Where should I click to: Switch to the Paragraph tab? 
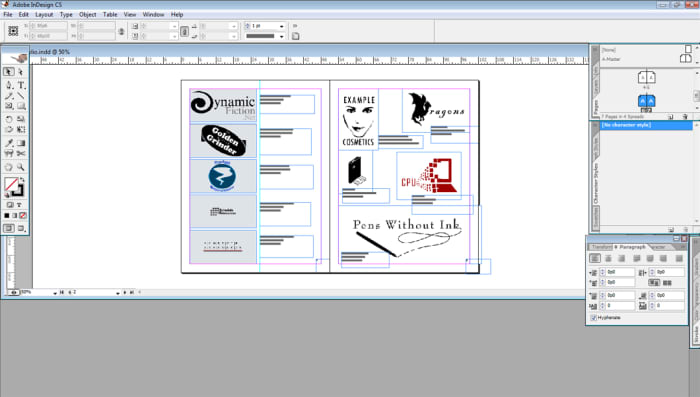click(632, 247)
